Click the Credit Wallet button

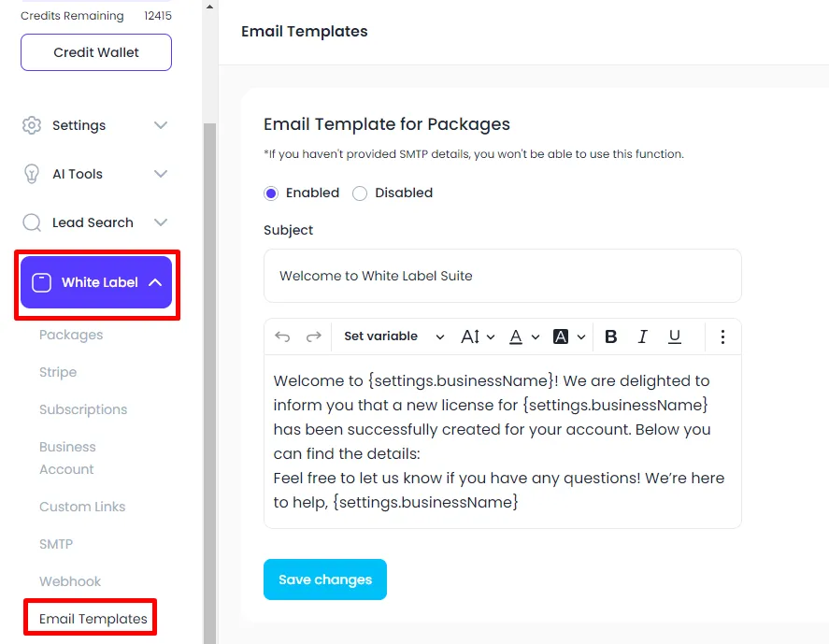tap(96, 52)
